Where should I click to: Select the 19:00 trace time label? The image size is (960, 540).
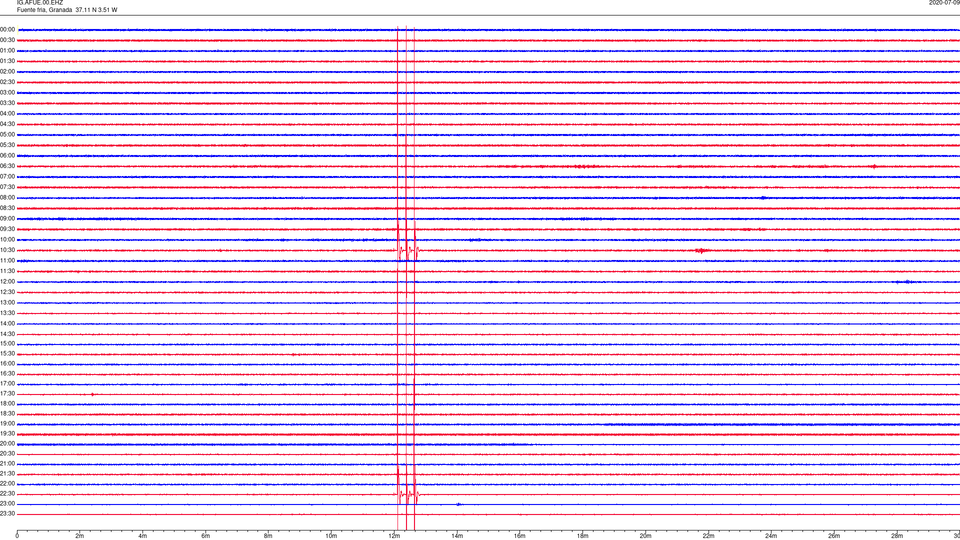[x=7, y=424]
